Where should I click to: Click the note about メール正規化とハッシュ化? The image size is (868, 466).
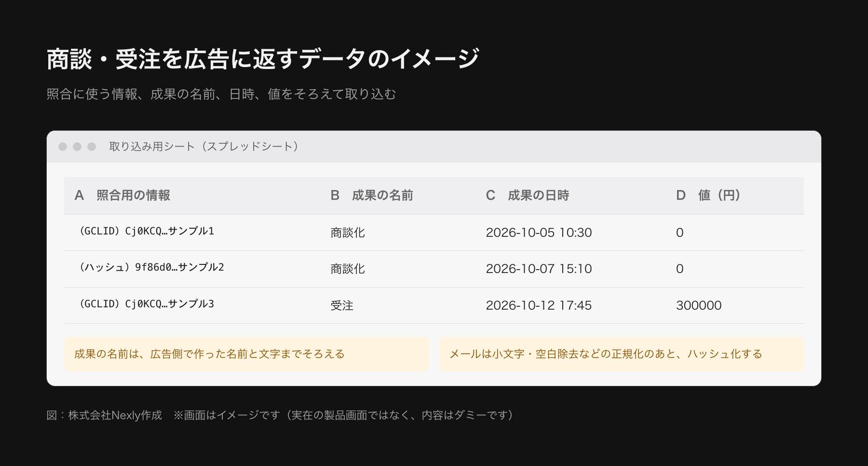[622, 354]
